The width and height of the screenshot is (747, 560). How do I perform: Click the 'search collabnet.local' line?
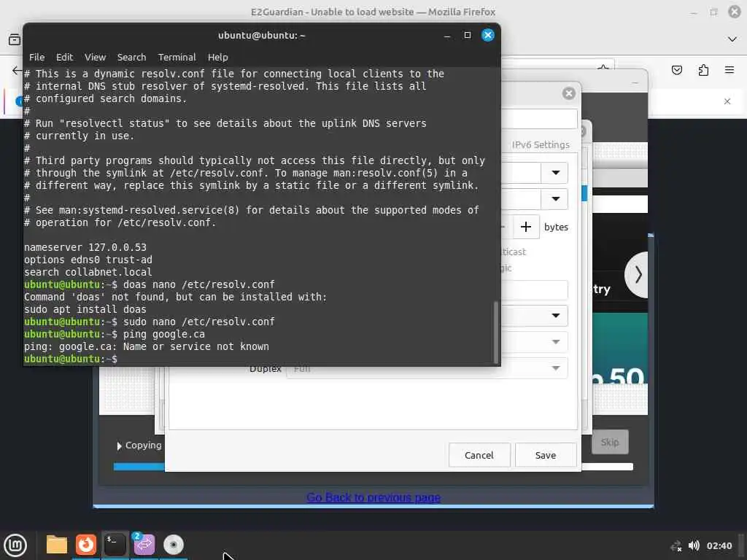[88, 272]
